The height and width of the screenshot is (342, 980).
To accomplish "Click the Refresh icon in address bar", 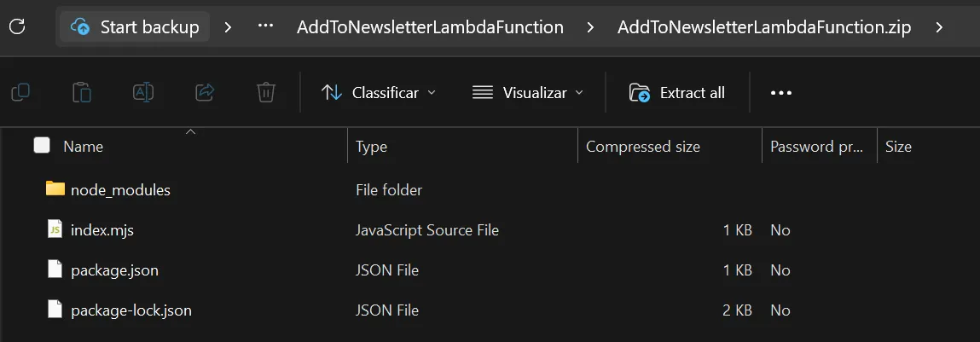I will [17, 26].
